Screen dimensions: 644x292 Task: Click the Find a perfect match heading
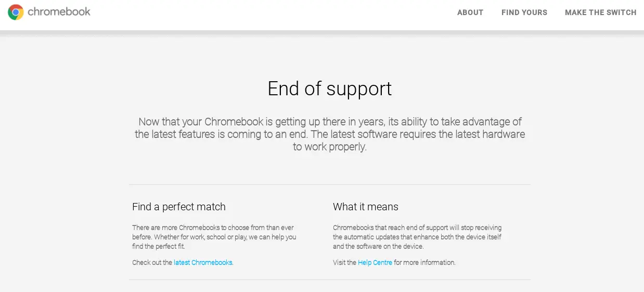click(x=179, y=207)
